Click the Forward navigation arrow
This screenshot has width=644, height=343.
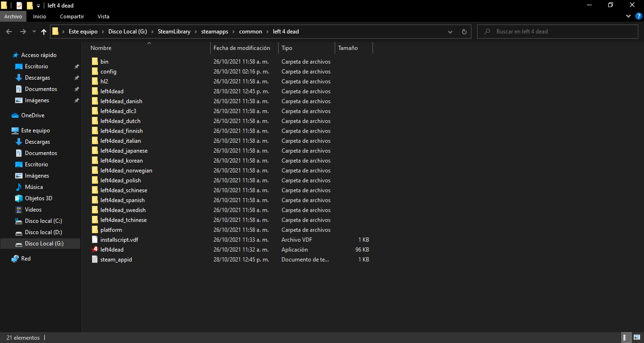23,32
